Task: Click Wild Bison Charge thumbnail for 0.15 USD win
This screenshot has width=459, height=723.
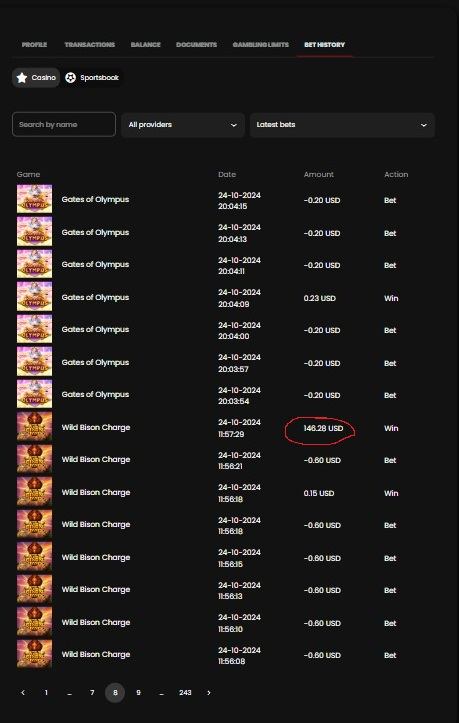Action: (35, 492)
